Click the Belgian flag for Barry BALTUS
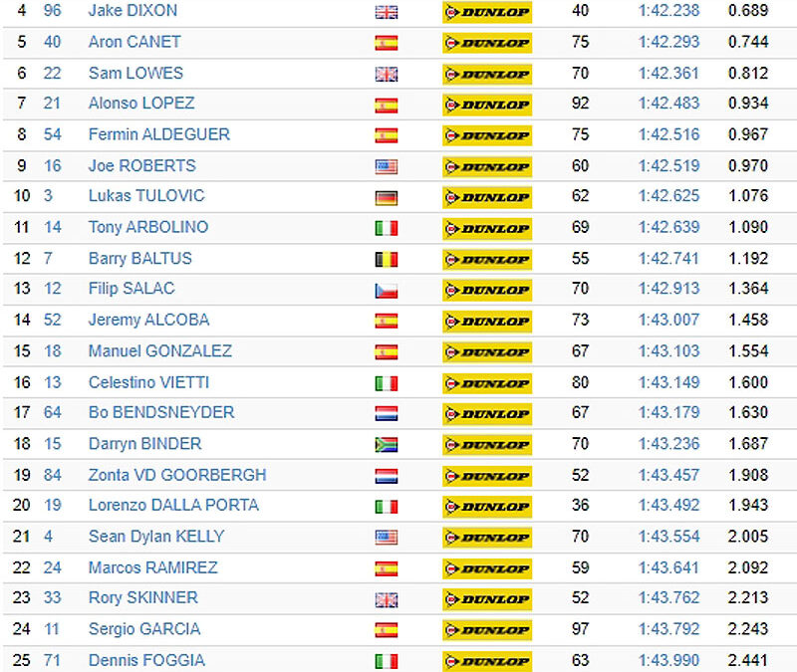Viewport: 797px width, 672px height. pos(387,260)
